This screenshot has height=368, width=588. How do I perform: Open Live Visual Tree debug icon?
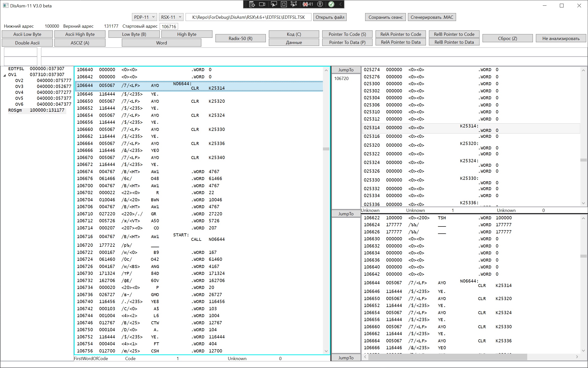(x=252, y=4)
